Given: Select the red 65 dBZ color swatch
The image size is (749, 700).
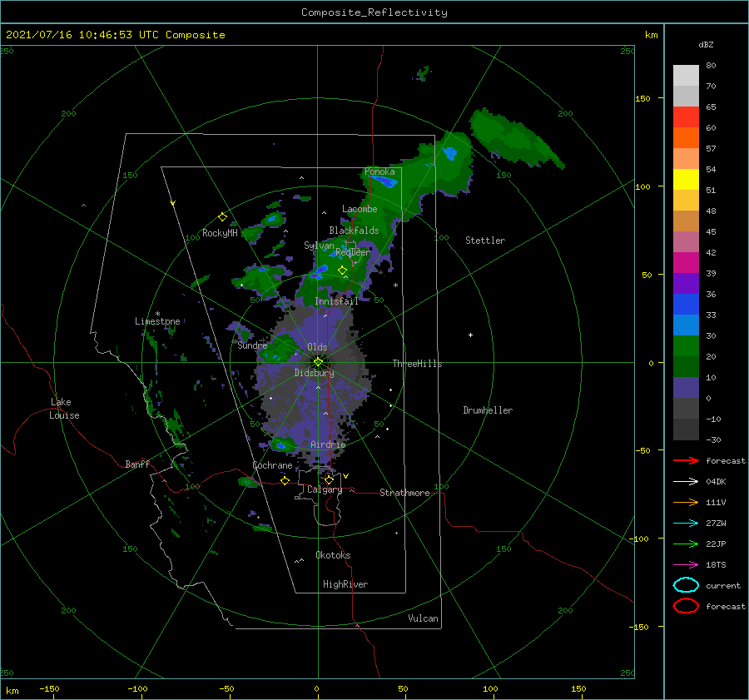Looking at the screenshot, I should [x=686, y=117].
